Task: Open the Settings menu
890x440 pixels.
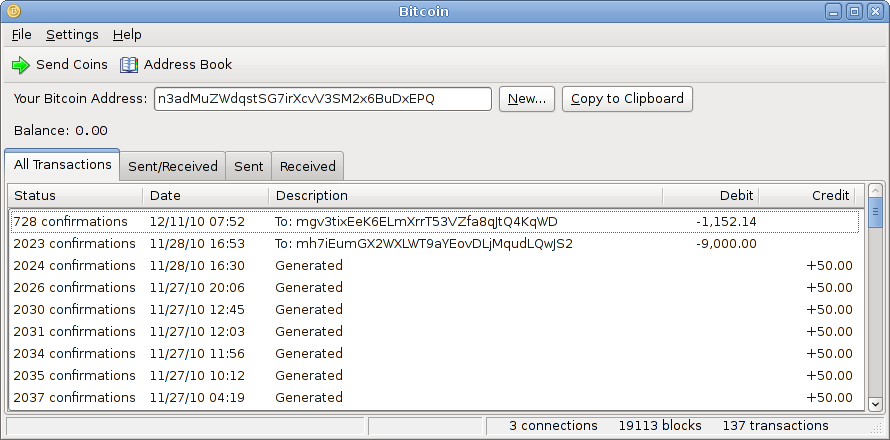Action: point(72,35)
